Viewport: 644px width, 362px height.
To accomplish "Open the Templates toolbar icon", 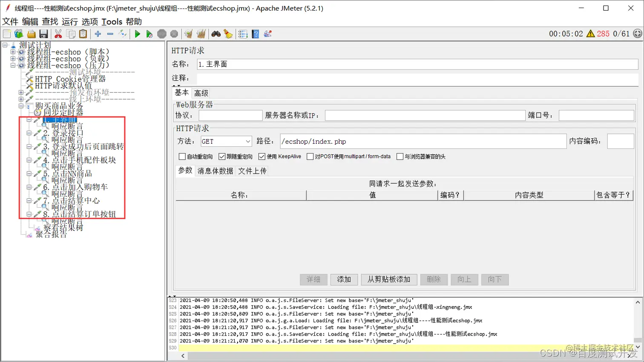I will pyautogui.click(x=19, y=34).
